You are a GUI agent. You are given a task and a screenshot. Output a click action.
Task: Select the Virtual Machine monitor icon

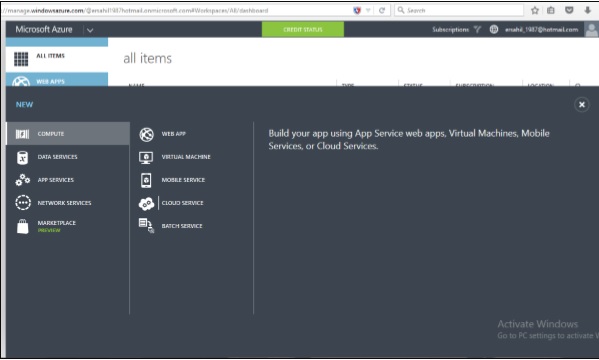146,157
